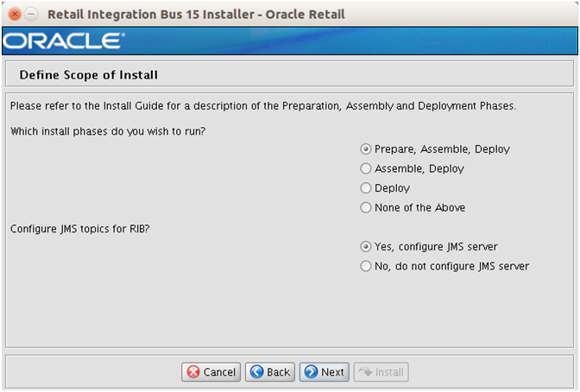
Task: Click the 'Which install phases do you wish to run?' text
Action: pyautogui.click(x=108, y=131)
